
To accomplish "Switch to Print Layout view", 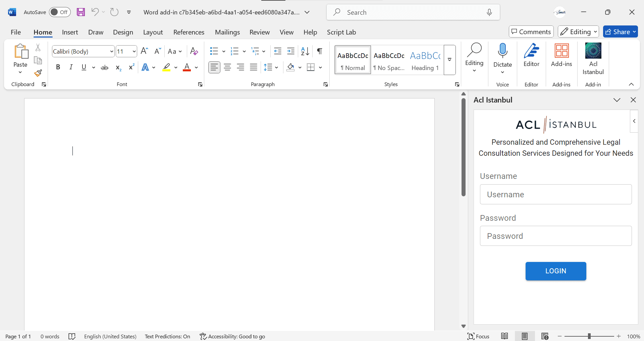I will (525, 336).
